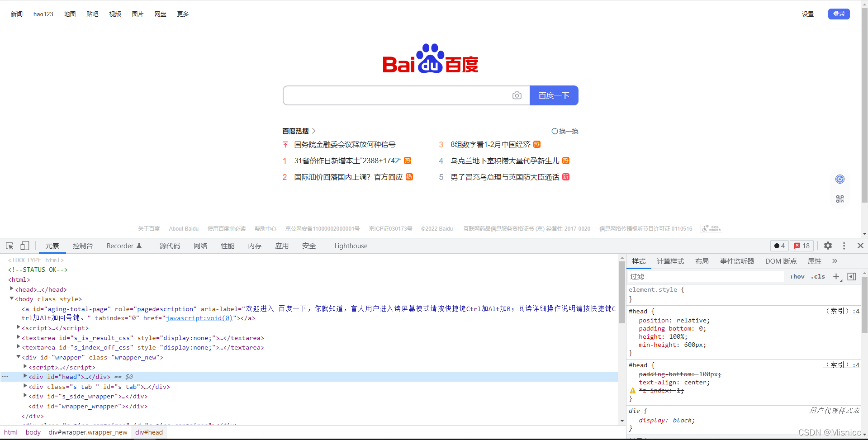The height and width of the screenshot is (440, 868).
Task: Select the inspect element picker icon
Action: click(x=9, y=246)
